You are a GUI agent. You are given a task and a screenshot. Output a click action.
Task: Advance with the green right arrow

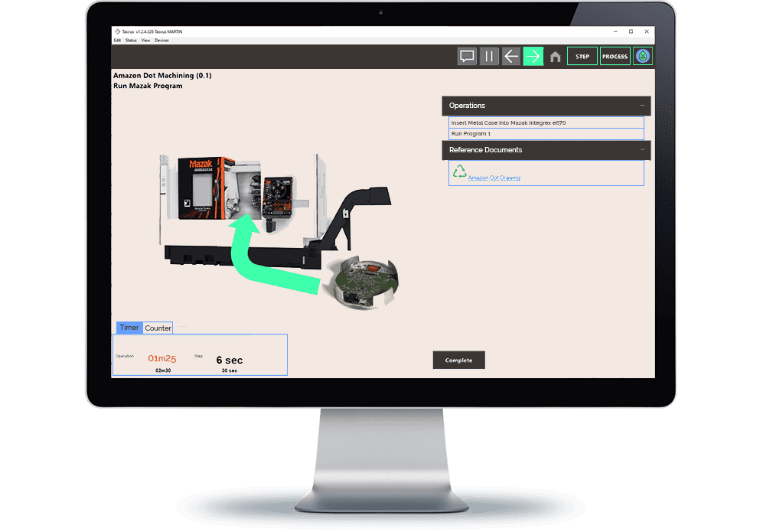[533, 57]
